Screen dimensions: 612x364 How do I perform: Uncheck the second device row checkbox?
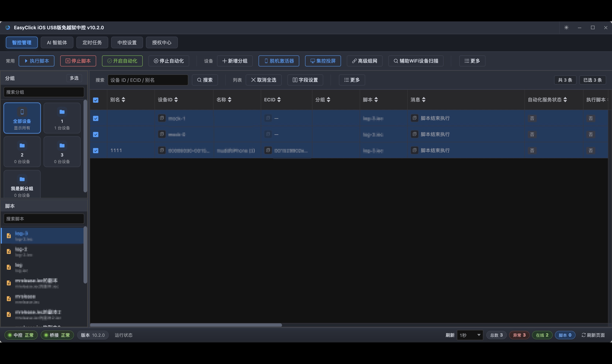pyautogui.click(x=96, y=134)
